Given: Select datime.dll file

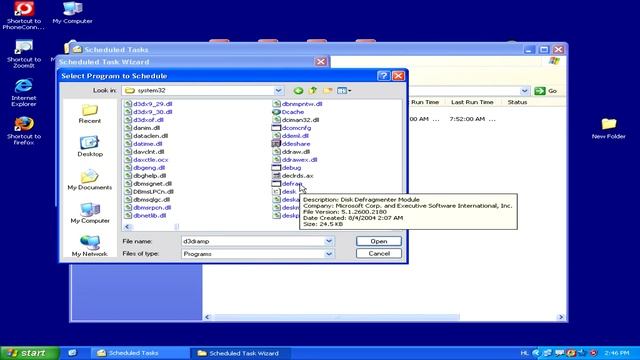Looking at the screenshot, I should pos(143,144).
